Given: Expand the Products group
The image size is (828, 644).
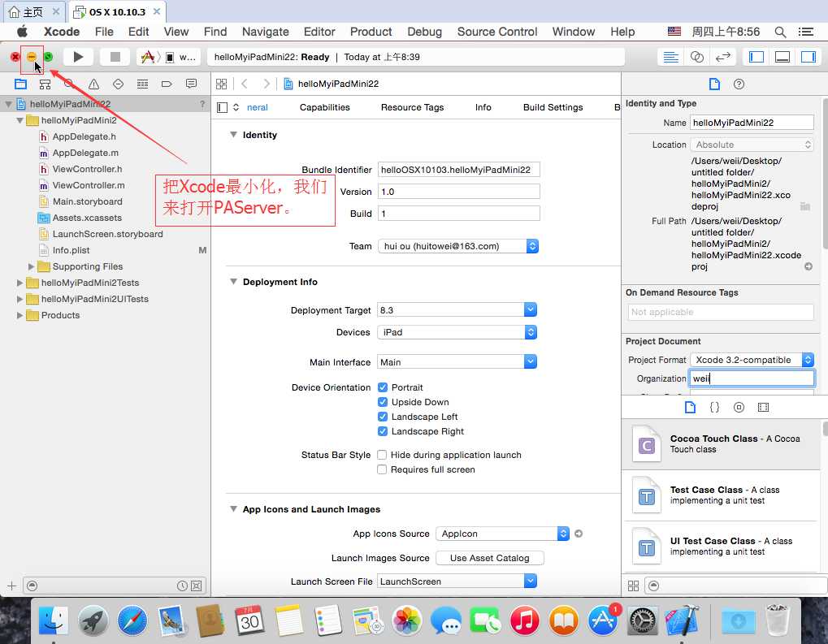Looking at the screenshot, I should coord(20,316).
